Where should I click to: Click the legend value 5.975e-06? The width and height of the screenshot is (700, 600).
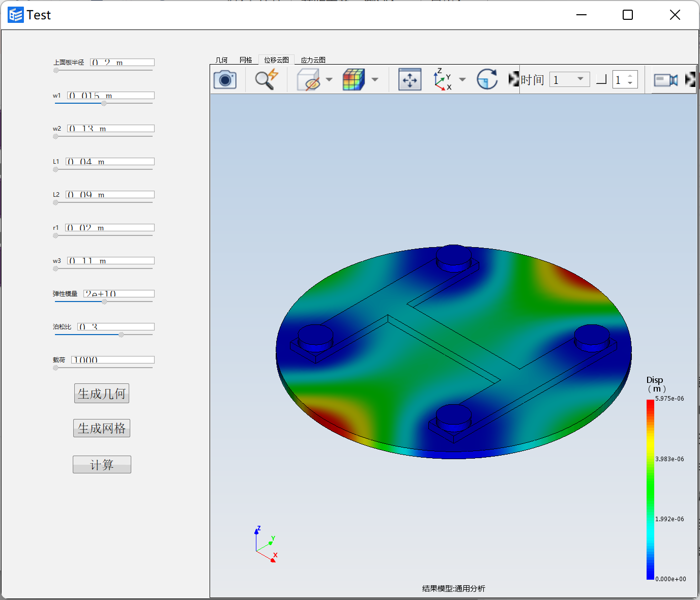point(669,399)
